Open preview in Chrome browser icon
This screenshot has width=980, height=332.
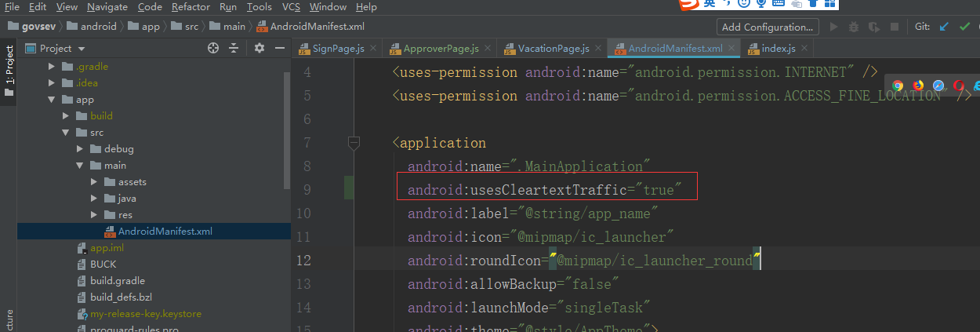[x=898, y=86]
